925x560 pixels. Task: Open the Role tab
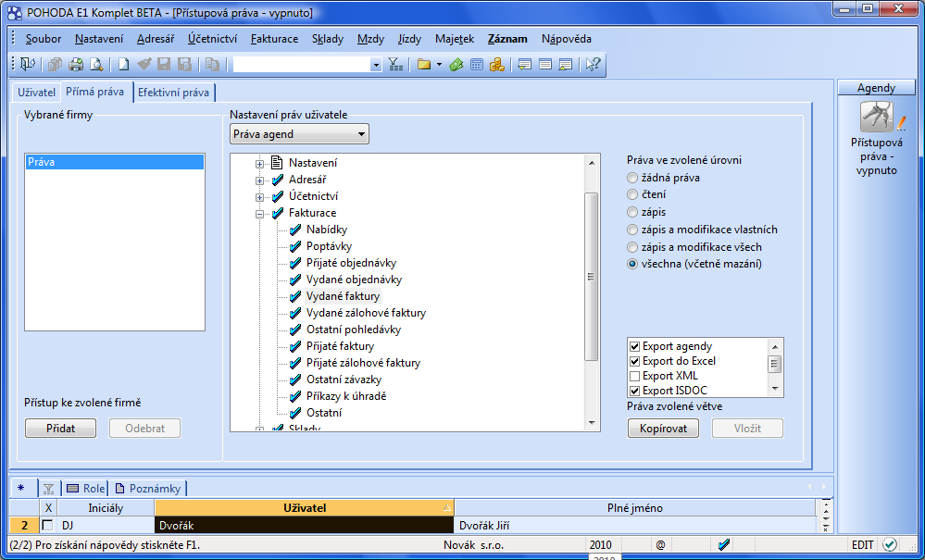pyautogui.click(x=86, y=489)
